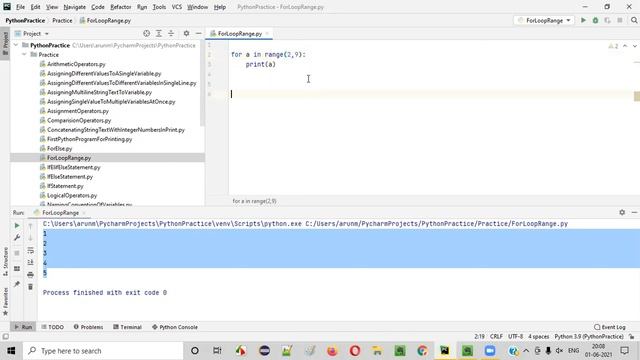
Task: Open Opera browser from taskbar
Action: [x=355, y=351]
